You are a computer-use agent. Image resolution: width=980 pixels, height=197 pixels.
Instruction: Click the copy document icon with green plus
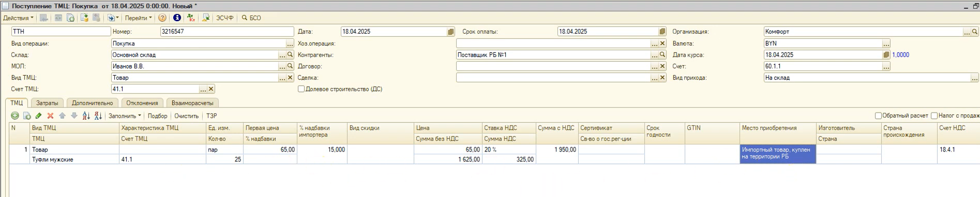[70, 18]
